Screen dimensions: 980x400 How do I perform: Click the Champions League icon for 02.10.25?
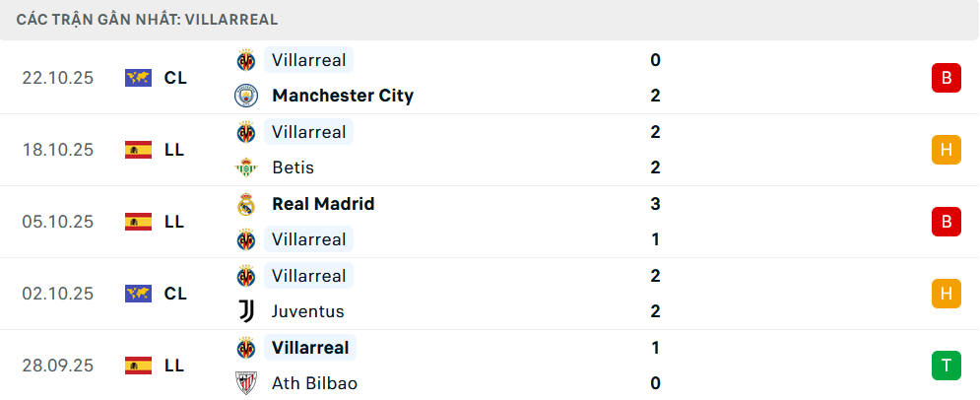pyautogui.click(x=138, y=294)
